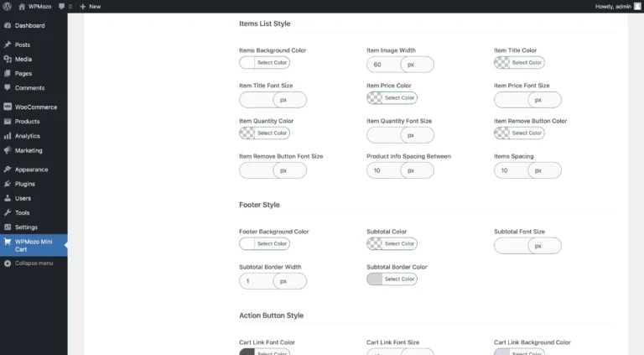This screenshot has width=644, height=355.
Task: Click the Action Button Style heading
Action: (x=271, y=316)
